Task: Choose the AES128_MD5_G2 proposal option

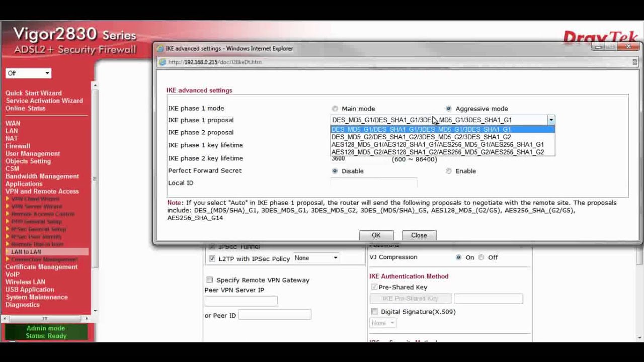Action: click(x=443, y=152)
